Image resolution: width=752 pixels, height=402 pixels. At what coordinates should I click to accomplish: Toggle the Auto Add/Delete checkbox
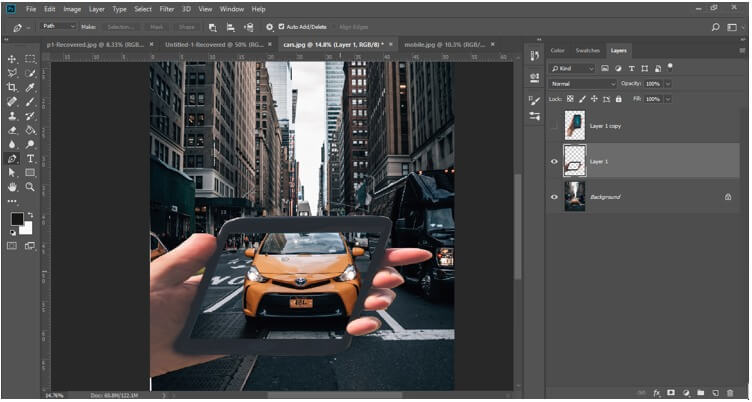(x=281, y=26)
